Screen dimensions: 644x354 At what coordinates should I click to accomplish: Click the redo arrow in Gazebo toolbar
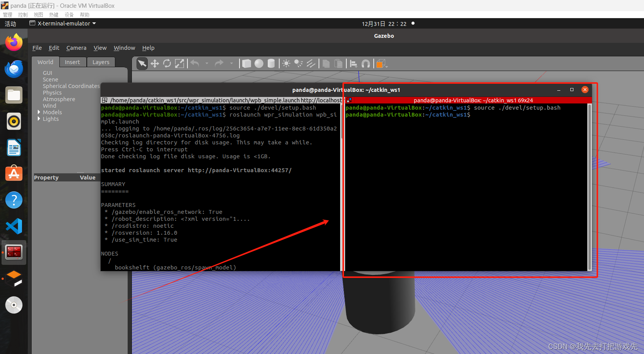pyautogui.click(x=219, y=63)
